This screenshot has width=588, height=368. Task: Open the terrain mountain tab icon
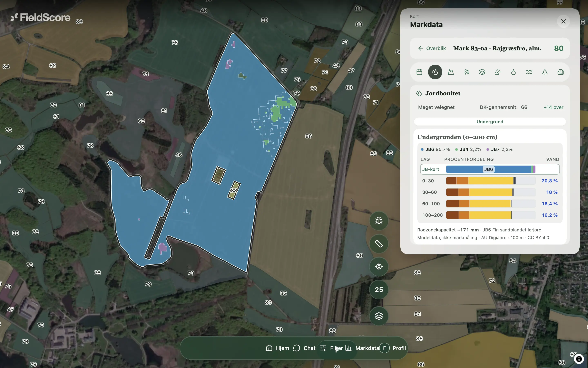(x=451, y=72)
